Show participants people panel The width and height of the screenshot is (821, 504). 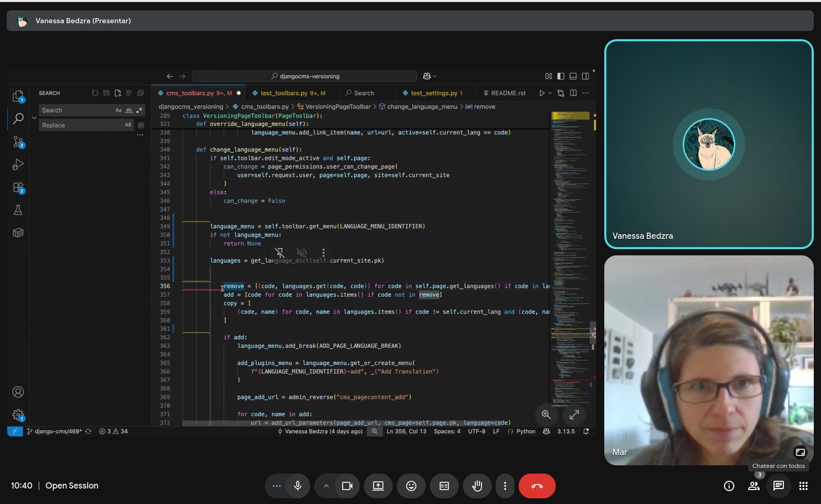pyautogui.click(x=754, y=486)
